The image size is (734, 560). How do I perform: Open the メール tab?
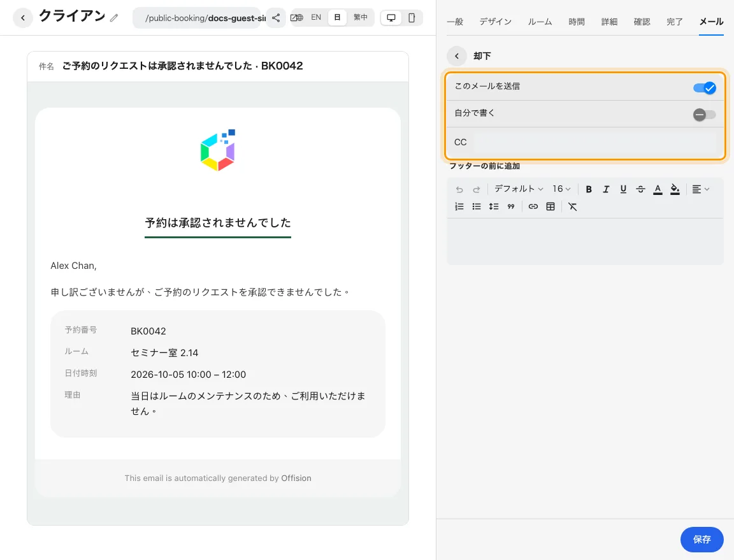click(711, 22)
